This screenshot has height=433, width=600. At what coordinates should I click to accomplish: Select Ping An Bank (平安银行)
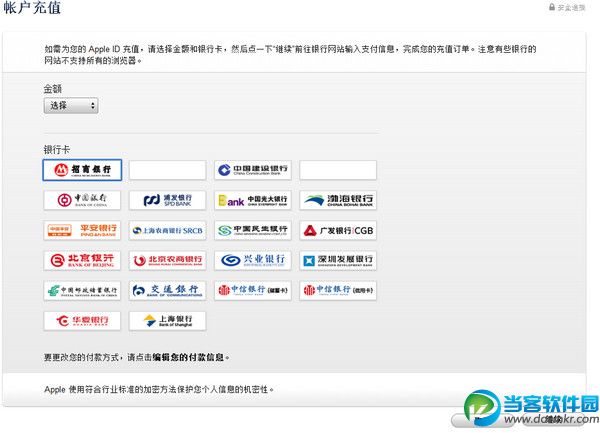[x=82, y=230]
